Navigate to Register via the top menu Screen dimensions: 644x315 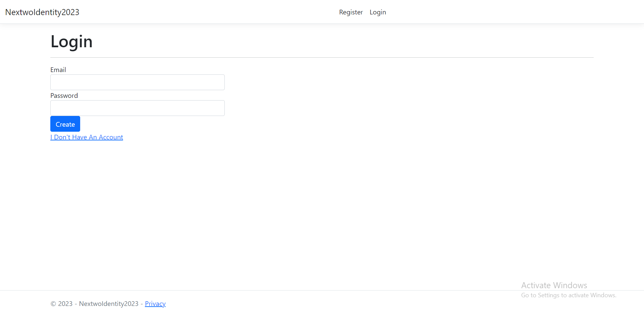coord(351,12)
